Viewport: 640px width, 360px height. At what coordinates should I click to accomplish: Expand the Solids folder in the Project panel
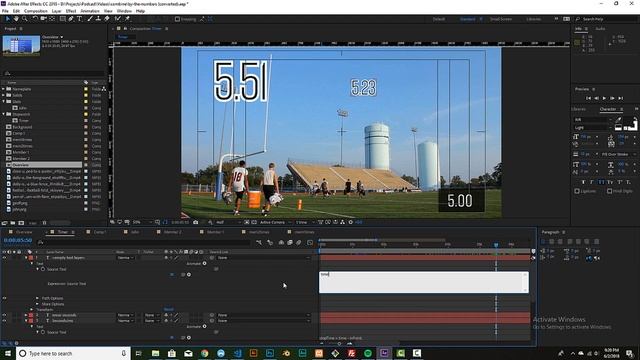pos(4,95)
